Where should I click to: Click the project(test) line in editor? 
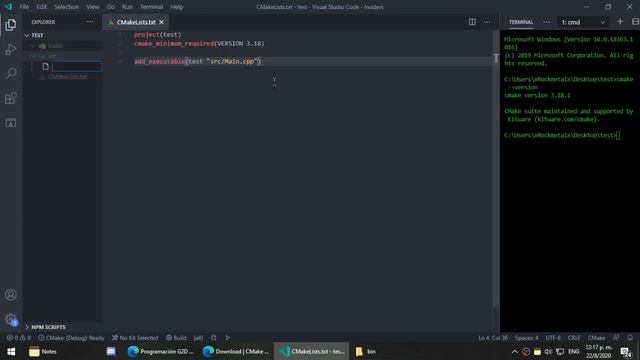[x=158, y=35]
